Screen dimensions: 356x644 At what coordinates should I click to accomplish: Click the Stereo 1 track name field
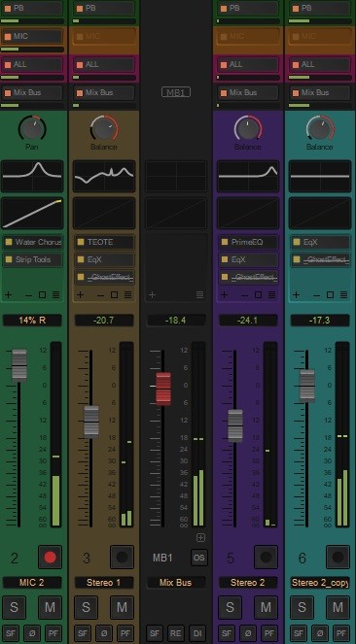point(104,583)
